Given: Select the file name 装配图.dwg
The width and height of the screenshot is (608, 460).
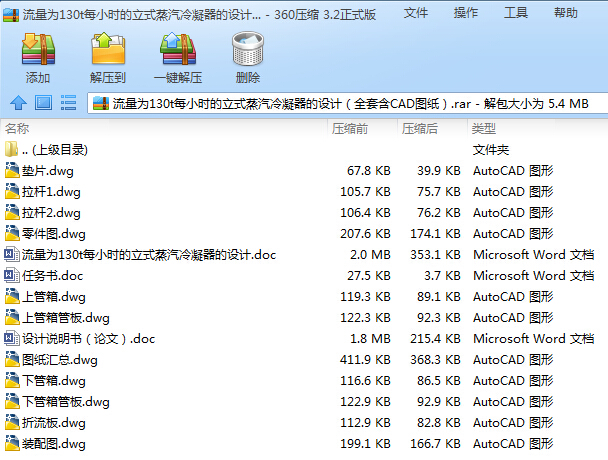Looking at the screenshot, I should click(54, 443).
